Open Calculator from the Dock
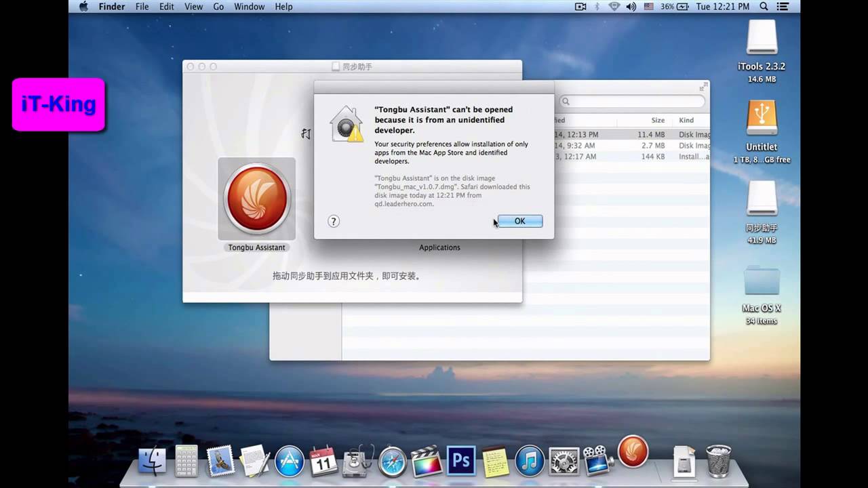The image size is (868, 488). coord(186,462)
